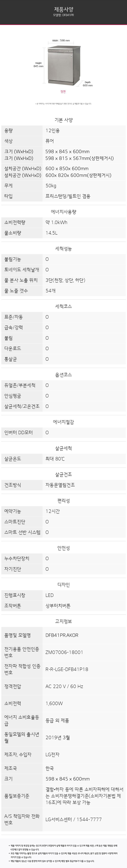Click the 제품사양 header title
127x868 pixels.
(x=63, y=10)
